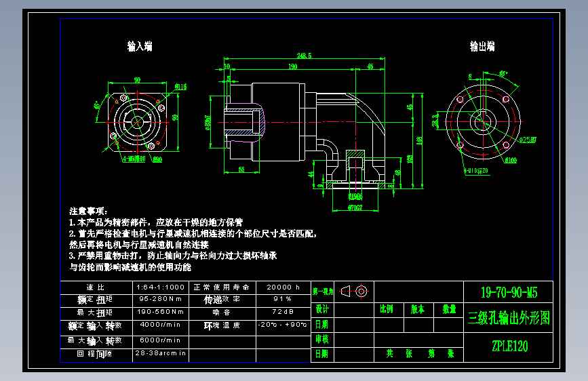Image resolution: width=588 pixels, height=381 pixels.
Task: Click the first-angle projection symbol in title block
Action: pyautogui.click(x=354, y=292)
